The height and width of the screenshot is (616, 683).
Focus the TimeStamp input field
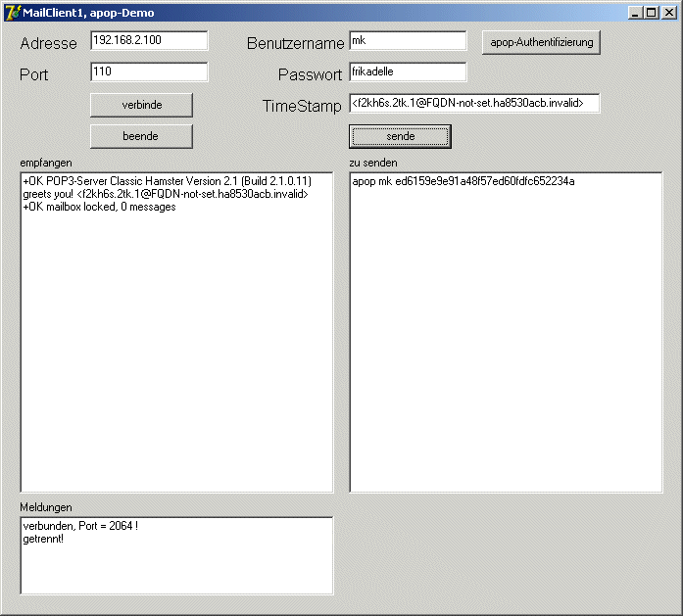473,103
